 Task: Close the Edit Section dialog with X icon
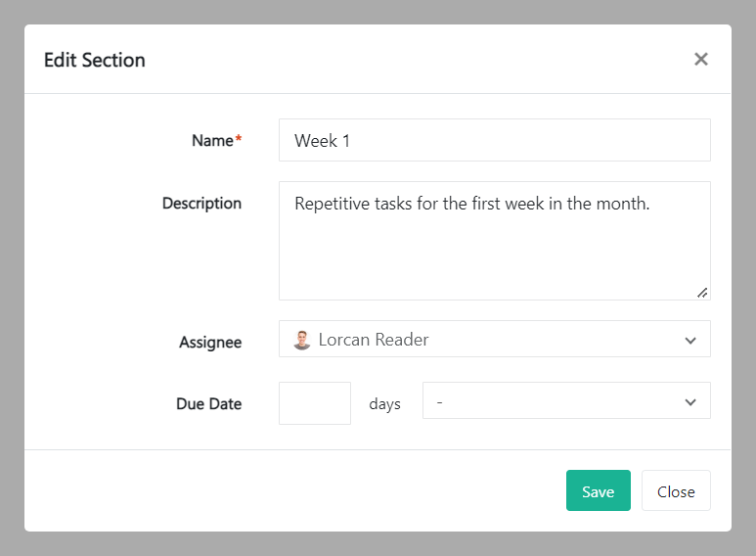coord(700,59)
